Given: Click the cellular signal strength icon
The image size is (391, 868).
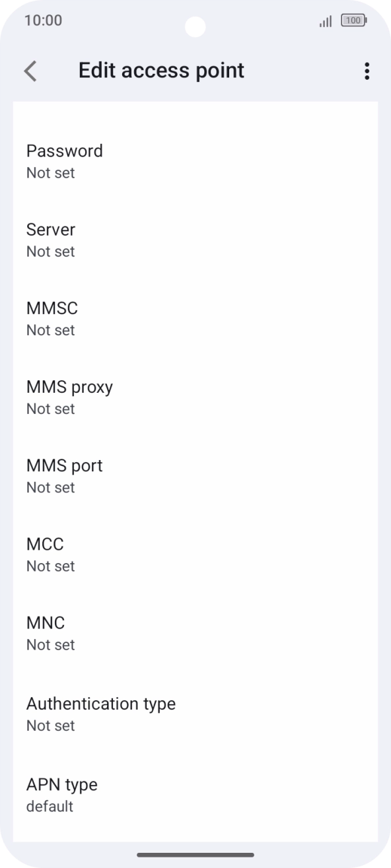Looking at the screenshot, I should coord(325,20).
